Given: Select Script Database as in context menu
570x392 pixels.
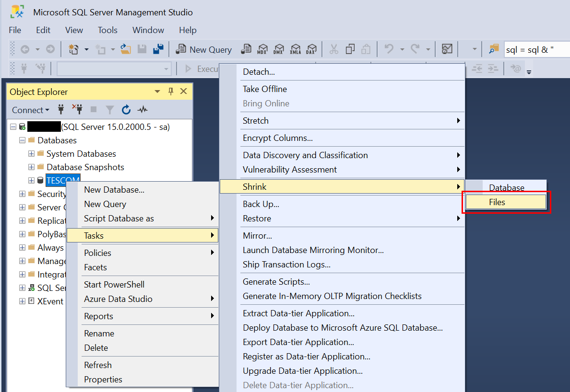Looking at the screenshot, I should point(142,219).
